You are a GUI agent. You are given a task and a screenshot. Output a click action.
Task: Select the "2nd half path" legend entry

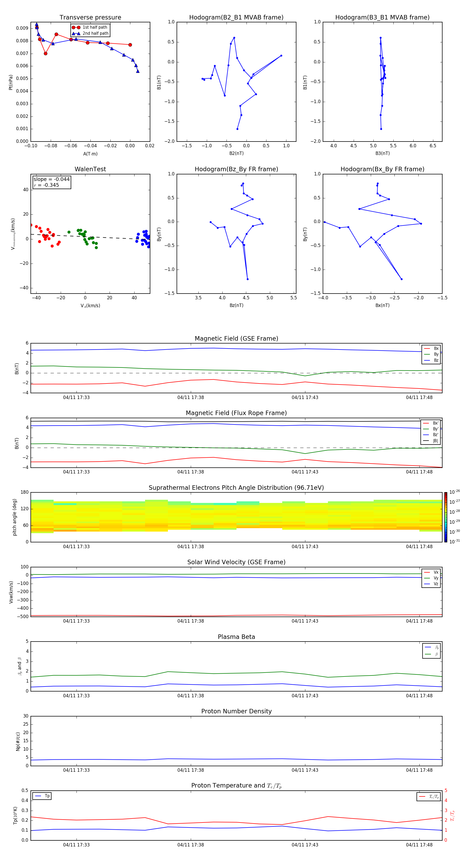tap(90, 33)
